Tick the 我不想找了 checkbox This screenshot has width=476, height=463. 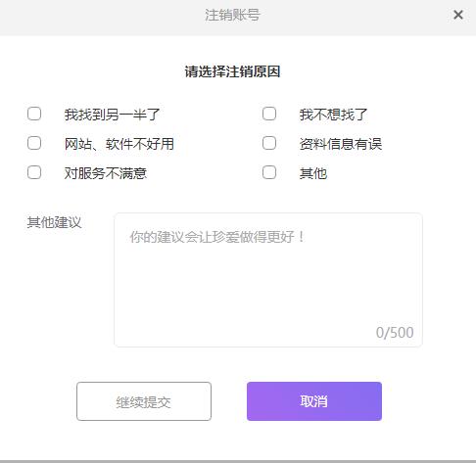pos(269,114)
